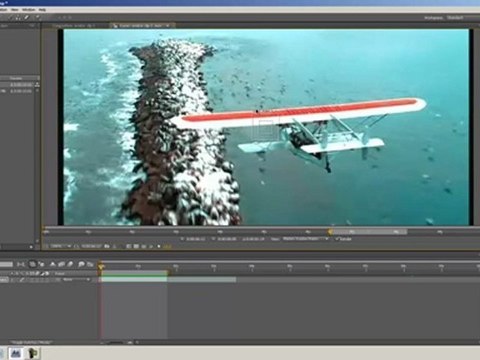Open the Graph Editor from the timeline

click(90, 265)
